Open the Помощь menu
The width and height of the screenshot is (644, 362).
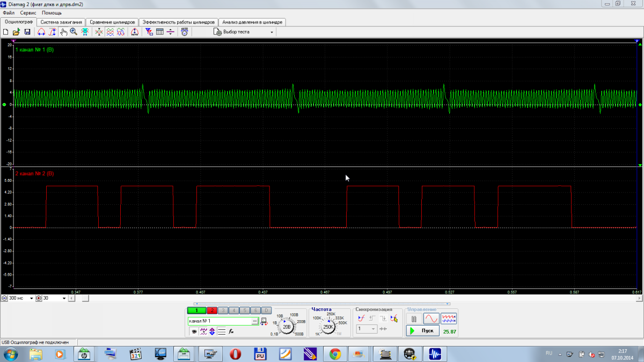tap(52, 12)
